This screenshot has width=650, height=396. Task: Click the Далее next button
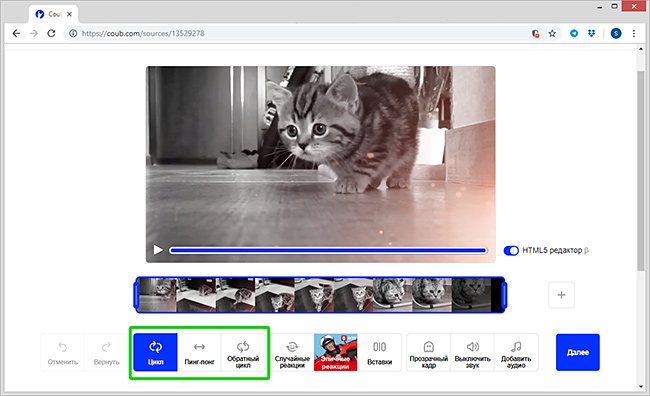pos(578,352)
